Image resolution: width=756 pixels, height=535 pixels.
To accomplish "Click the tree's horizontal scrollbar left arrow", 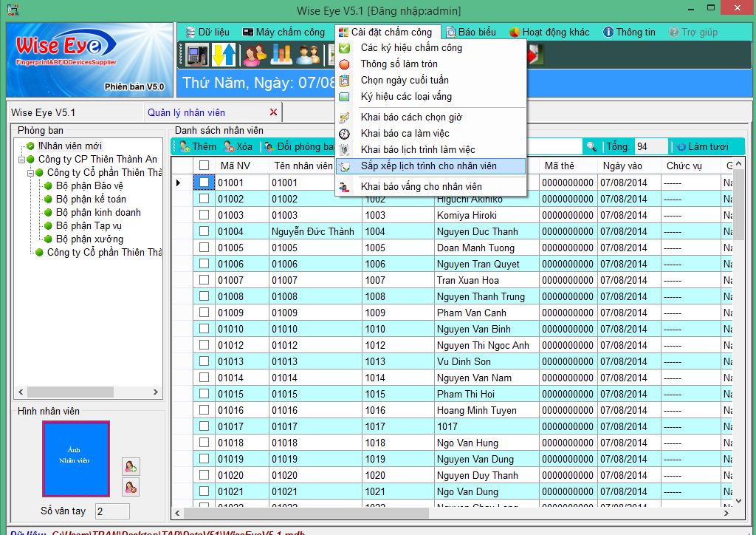I will click(21, 392).
